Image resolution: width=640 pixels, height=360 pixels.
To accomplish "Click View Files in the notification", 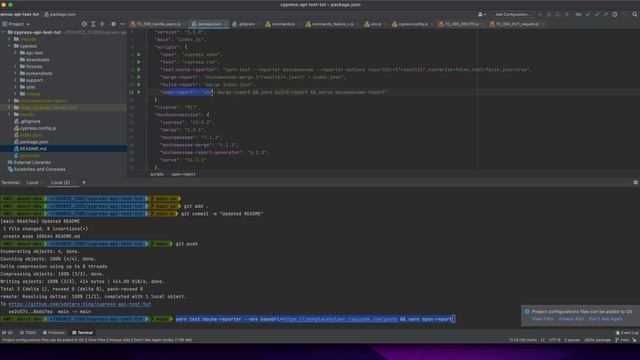I will click(542, 319).
